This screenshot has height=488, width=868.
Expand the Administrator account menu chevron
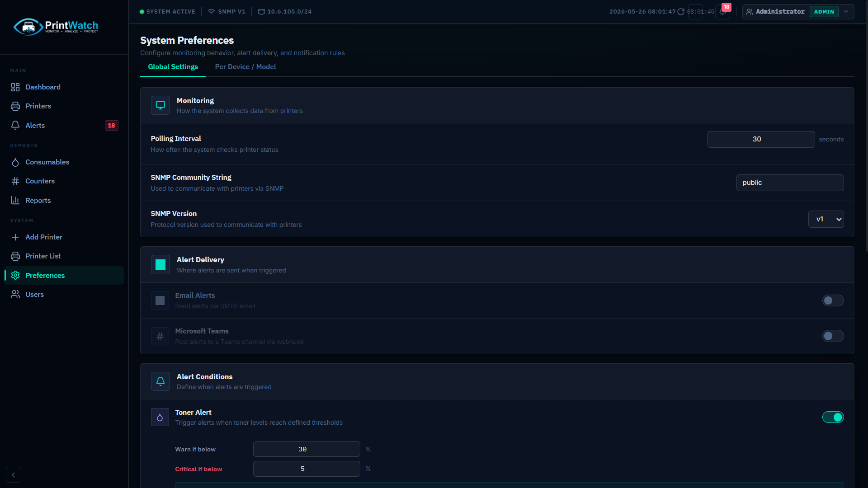click(846, 12)
